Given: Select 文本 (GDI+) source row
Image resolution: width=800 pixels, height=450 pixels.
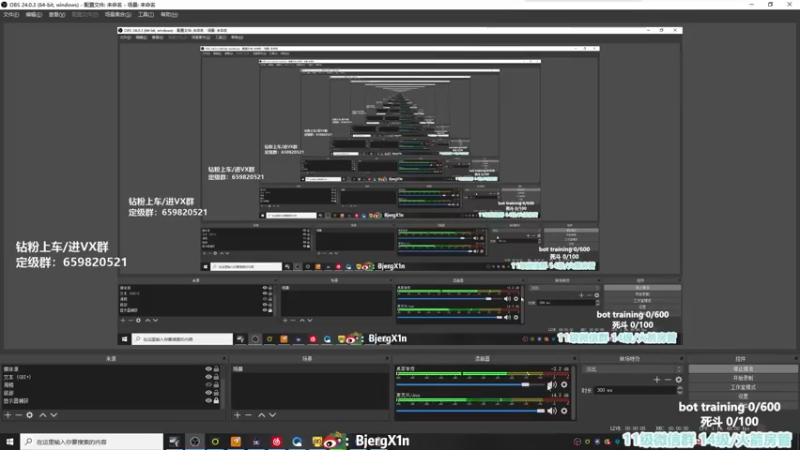Looking at the screenshot, I should pyautogui.click(x=102, y=377).
